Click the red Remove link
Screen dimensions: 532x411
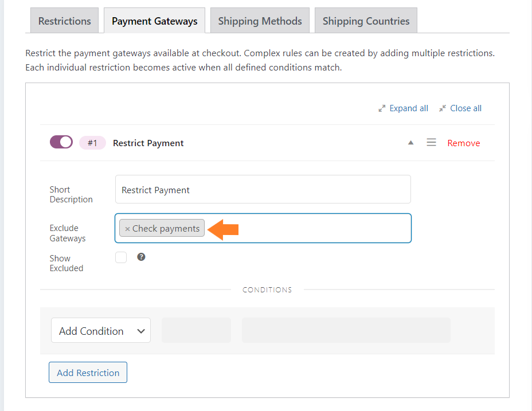point(463,143)
